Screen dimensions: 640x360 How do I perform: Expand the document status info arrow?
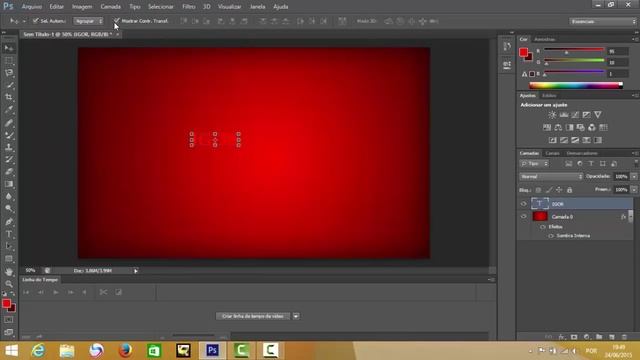coord(136,271)
